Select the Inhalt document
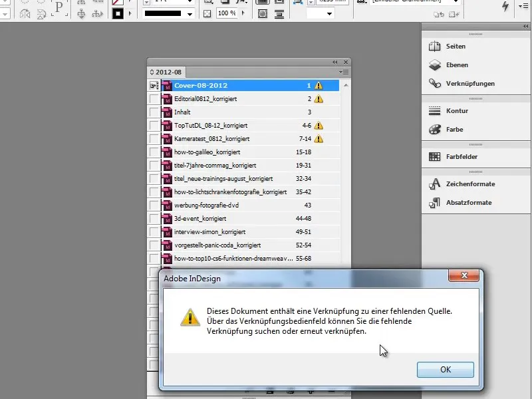The width and height of the screenshot is (532, 399). pyautogui.click(x=251, y=112)
